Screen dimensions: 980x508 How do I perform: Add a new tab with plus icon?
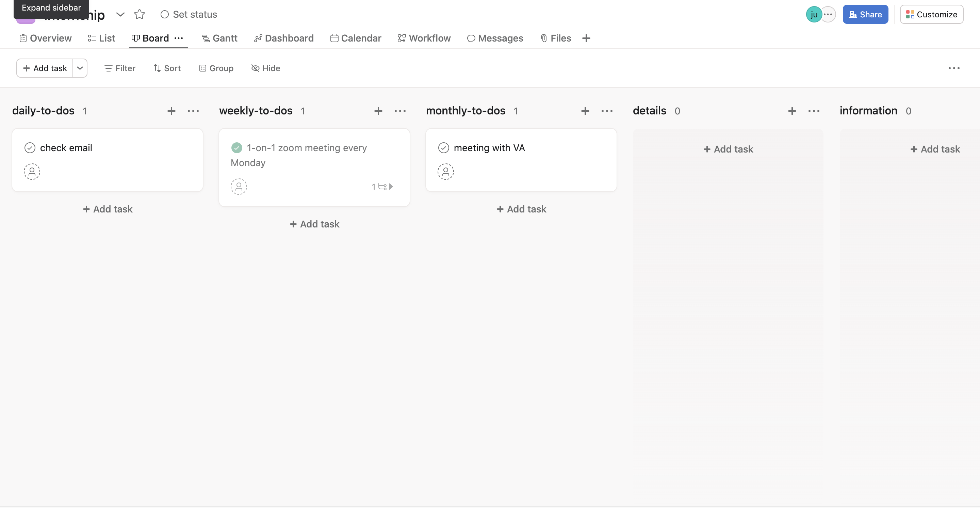tap(586, 38)
